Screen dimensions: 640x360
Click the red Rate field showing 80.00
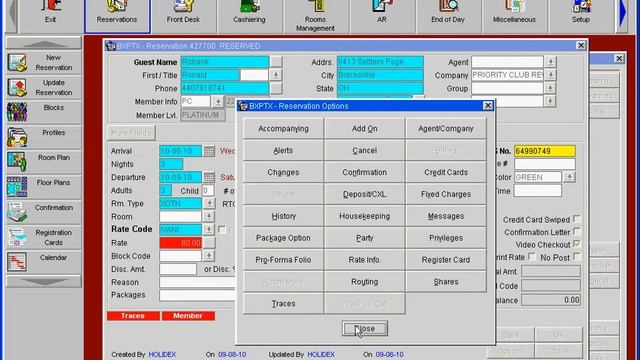coord(180,243)
